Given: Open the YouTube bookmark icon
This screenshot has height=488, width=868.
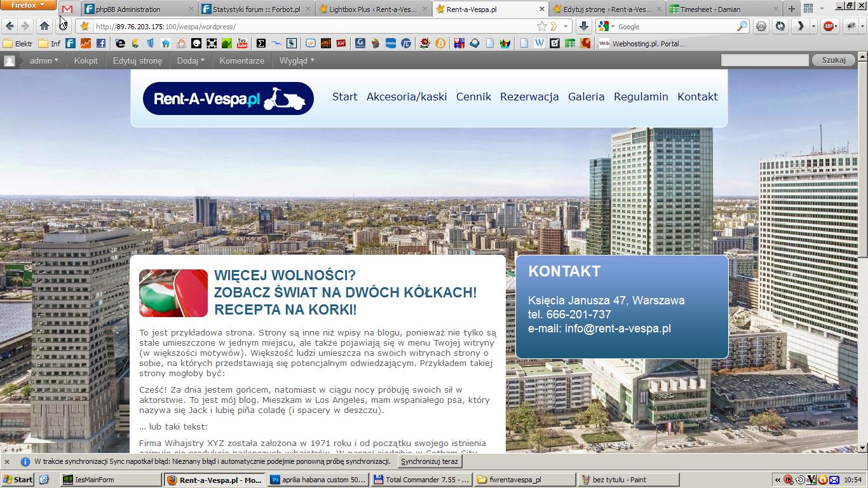Looking at the screenshot, I should point(242,43).
